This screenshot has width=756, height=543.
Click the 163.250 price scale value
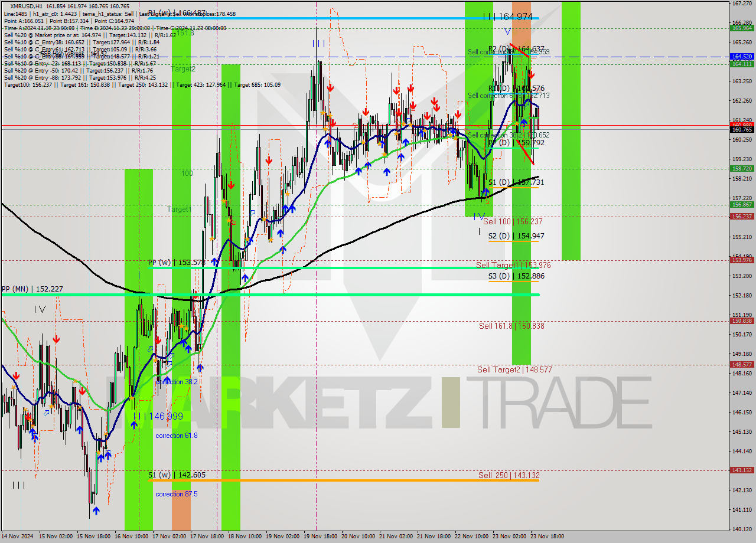[x=742, y=81]
